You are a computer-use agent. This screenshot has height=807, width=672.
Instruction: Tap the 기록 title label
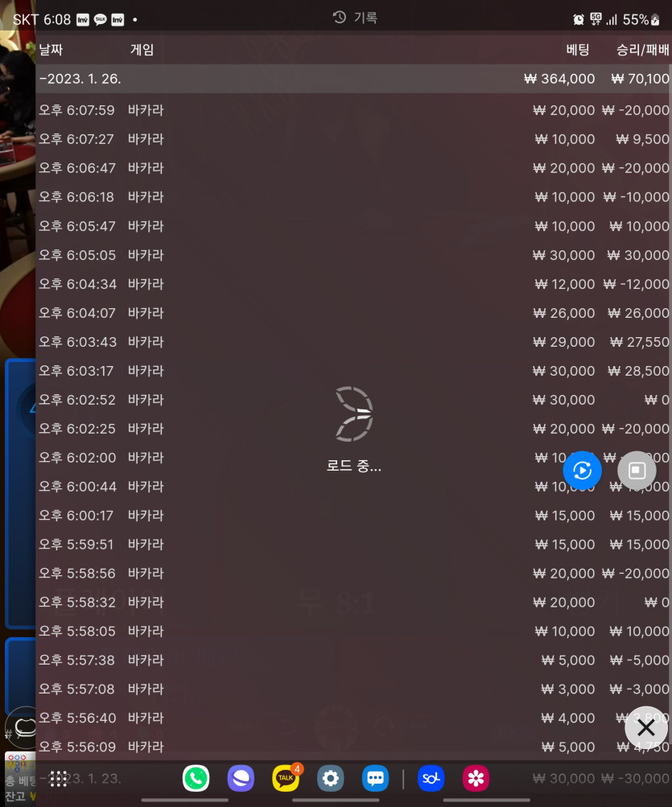tap(365, 18)
